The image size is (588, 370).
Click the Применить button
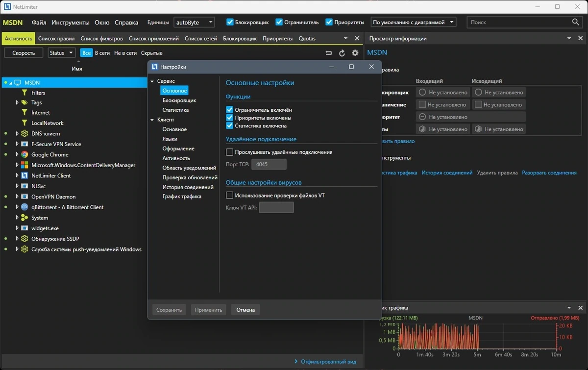tap(209, 310)
